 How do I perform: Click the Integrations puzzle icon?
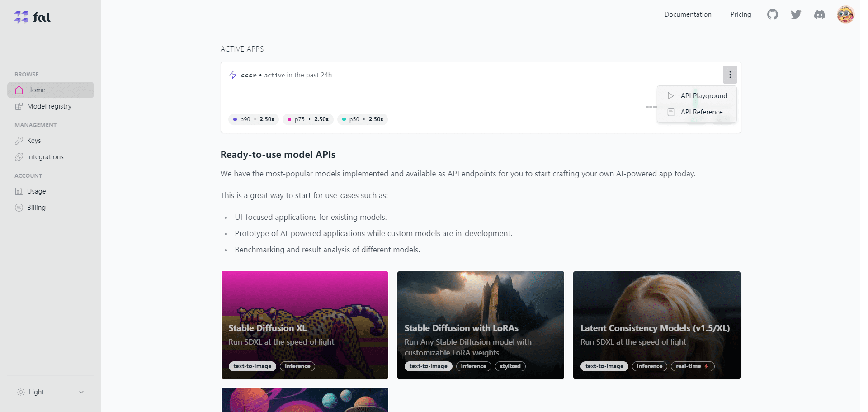[19, 157]
